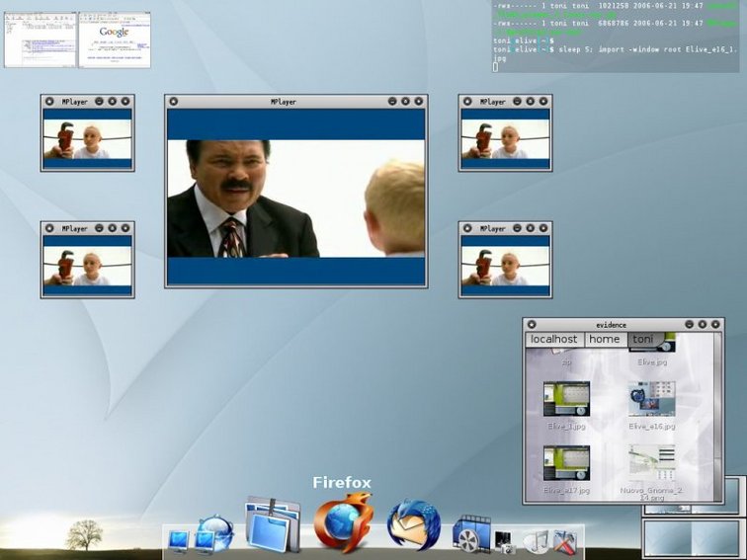
Task: Click the vertical scrollbar in evidence window
Action: point(717,417)
